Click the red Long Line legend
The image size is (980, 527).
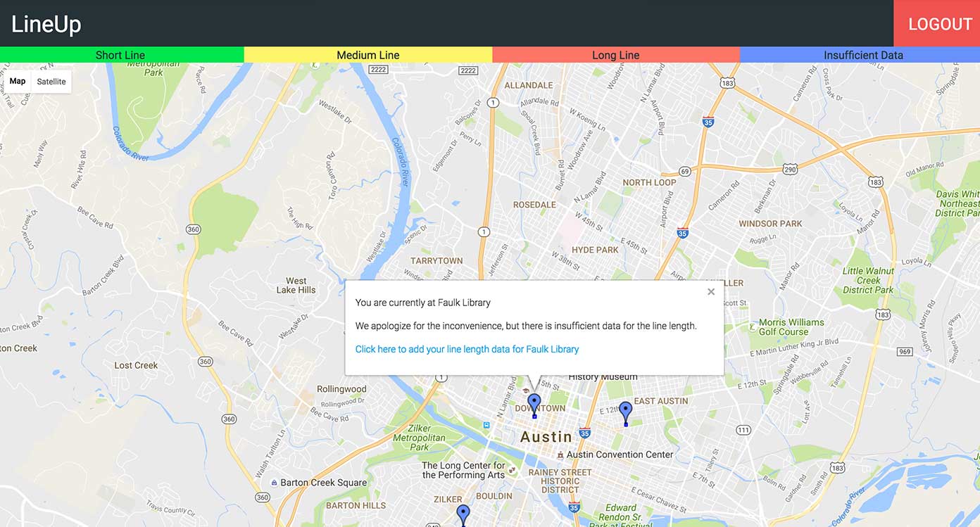pyautogui.click(x=616, y=55)
